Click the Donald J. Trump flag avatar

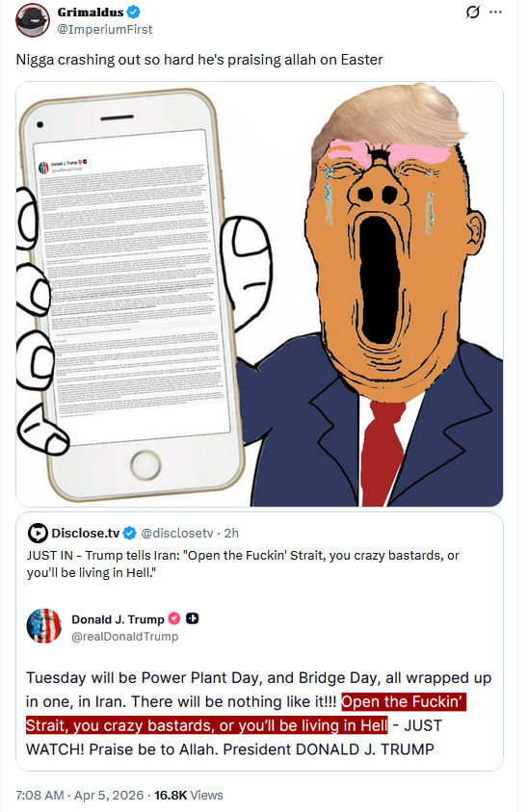click(x=44, y=626)
